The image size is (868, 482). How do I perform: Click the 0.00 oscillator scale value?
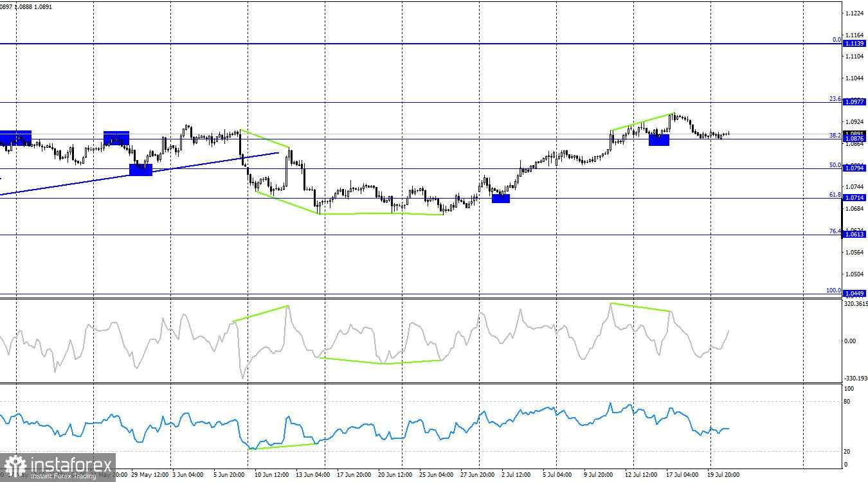[x=850, y=341]
